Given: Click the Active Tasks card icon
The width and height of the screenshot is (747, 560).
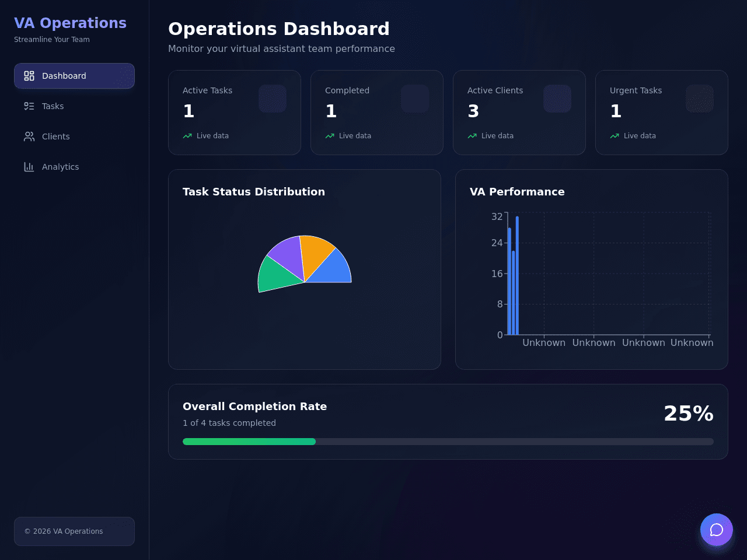Looking at the screenshot, I should tap(273, 99).
